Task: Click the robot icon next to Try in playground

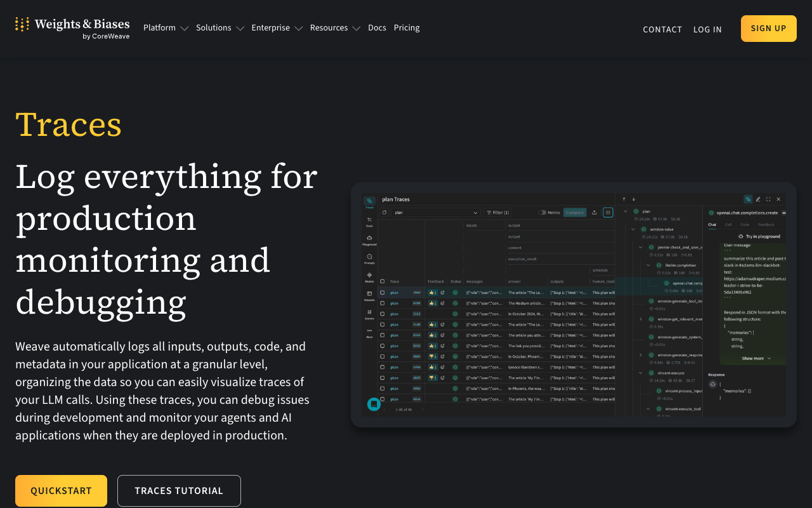Action: 741,236
